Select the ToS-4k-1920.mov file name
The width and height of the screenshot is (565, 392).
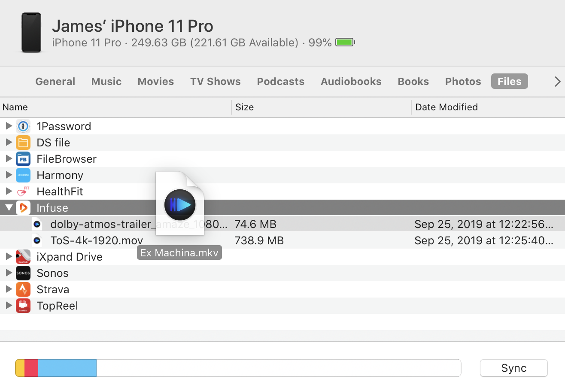pyautogui.click(x=97, y=240)
